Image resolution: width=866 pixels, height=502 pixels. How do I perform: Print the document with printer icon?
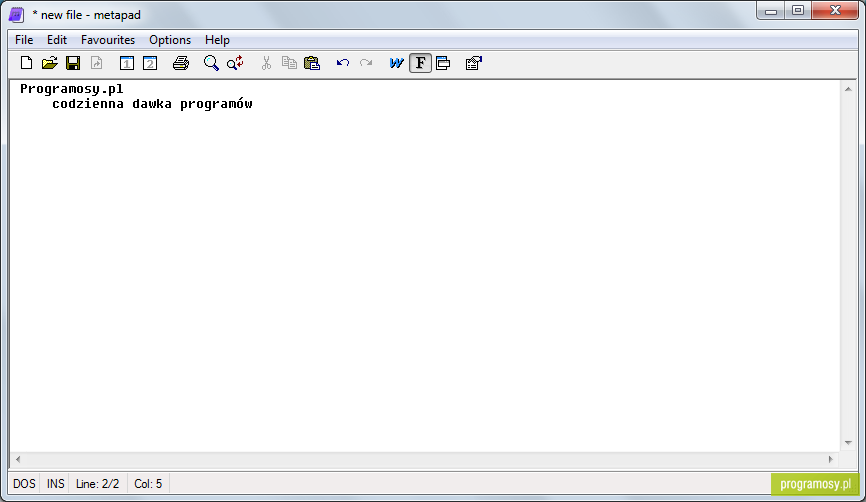[181, 63]
